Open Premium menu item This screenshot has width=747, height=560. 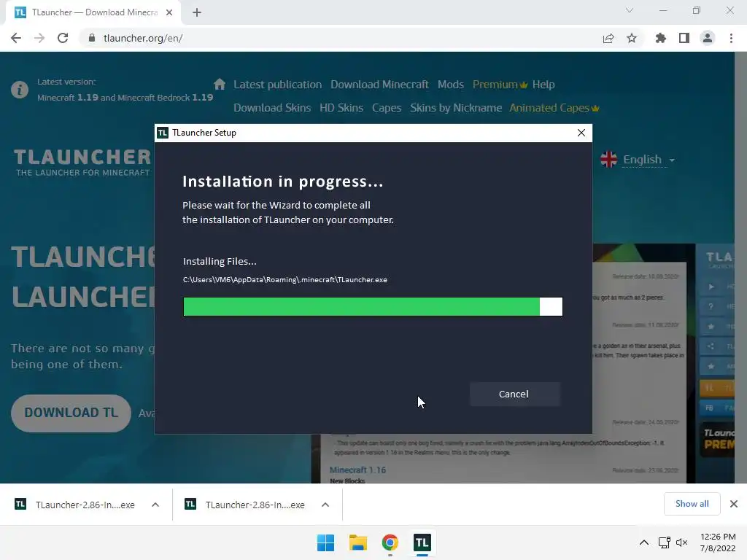500,85
